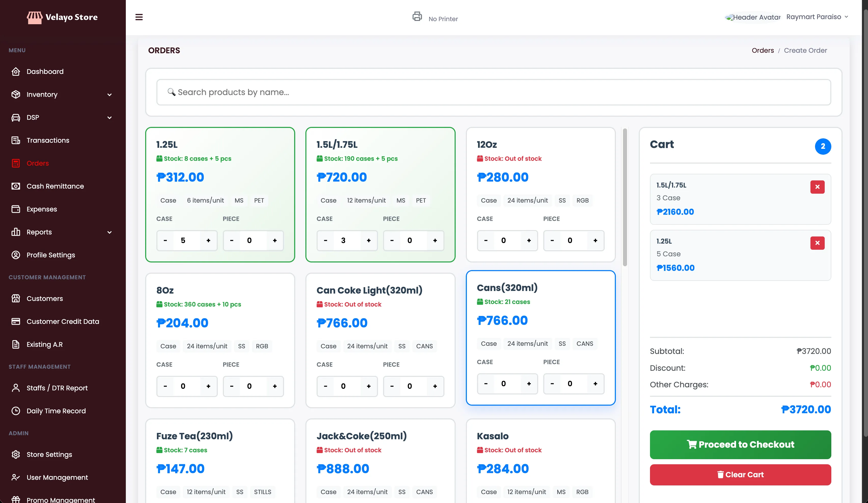
Task: Click the Staffs / DTR Report person icon
Action: pos(16,388)
